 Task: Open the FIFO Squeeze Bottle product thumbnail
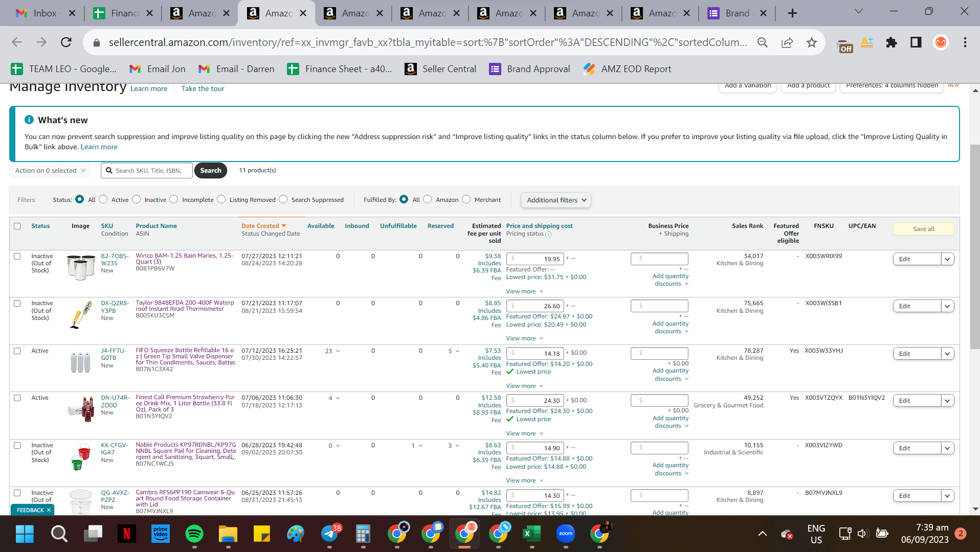tap(80, 362)
